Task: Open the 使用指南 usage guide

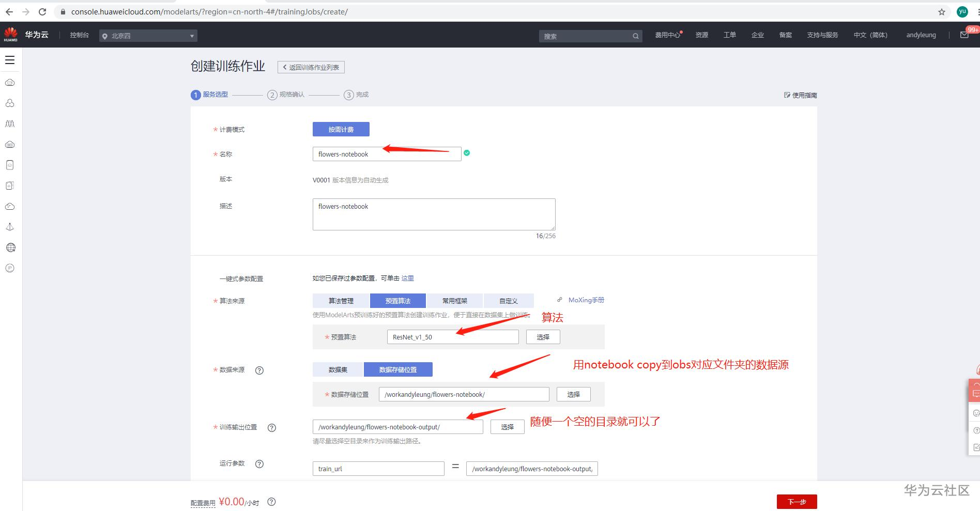Action: pyautogui.click(x=801, y=95)
